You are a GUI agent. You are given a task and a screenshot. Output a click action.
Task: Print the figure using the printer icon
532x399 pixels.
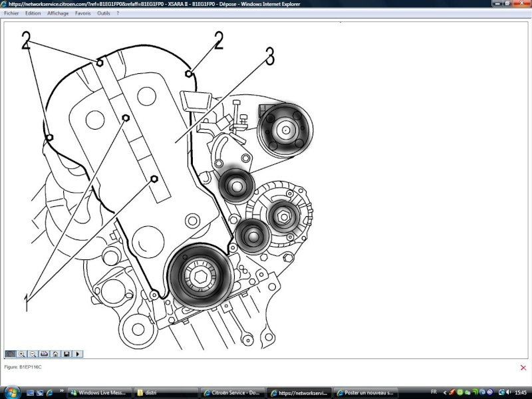[x=44, y=354]
